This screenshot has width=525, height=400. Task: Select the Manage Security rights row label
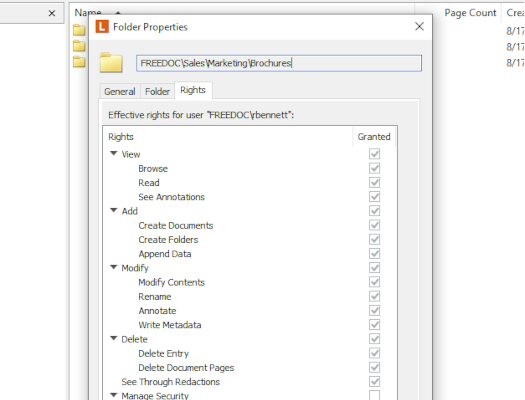click(x=155, y=396)
